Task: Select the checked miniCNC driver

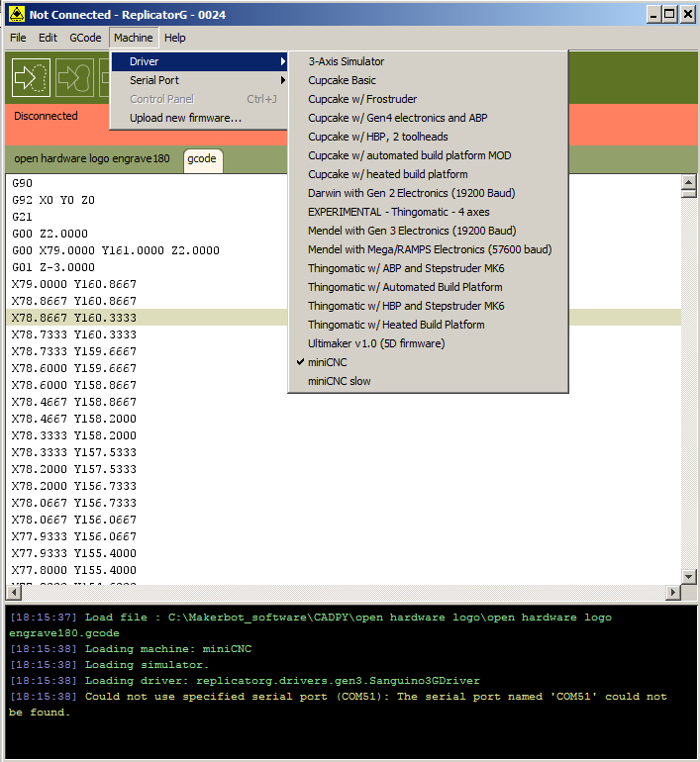Action: (328, 362)
